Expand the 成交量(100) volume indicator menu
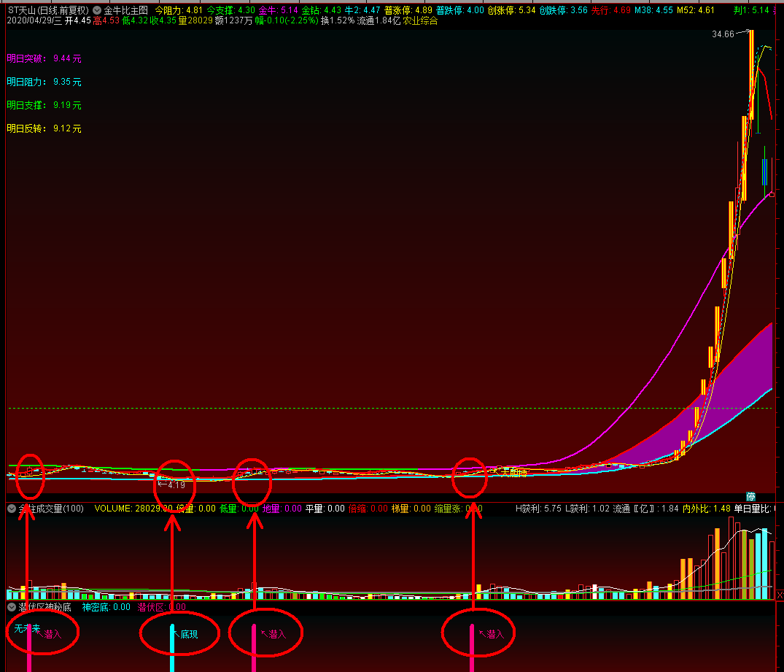This screenshot has width=784, height=672. click(x=12, y=509)
